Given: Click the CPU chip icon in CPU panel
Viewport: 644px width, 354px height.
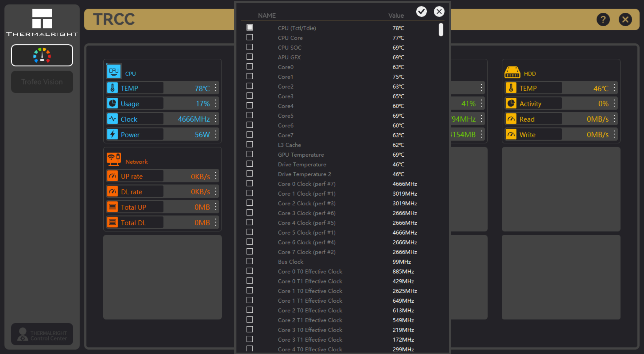Looking at the screenshot, I should click(x=114, y=71).
